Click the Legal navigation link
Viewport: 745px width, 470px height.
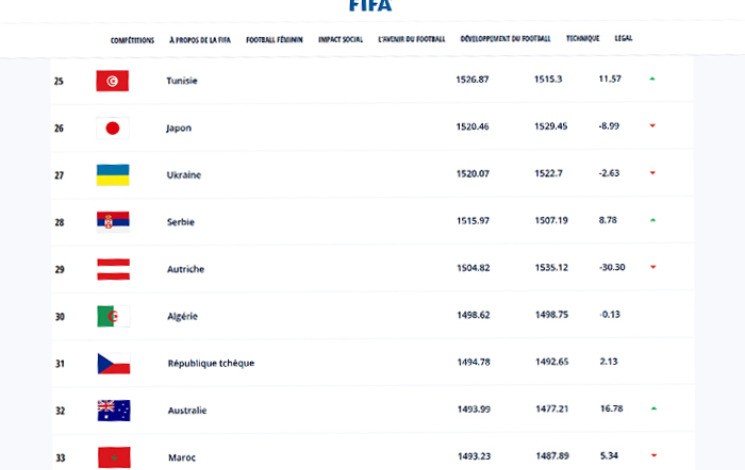(624, 39)
